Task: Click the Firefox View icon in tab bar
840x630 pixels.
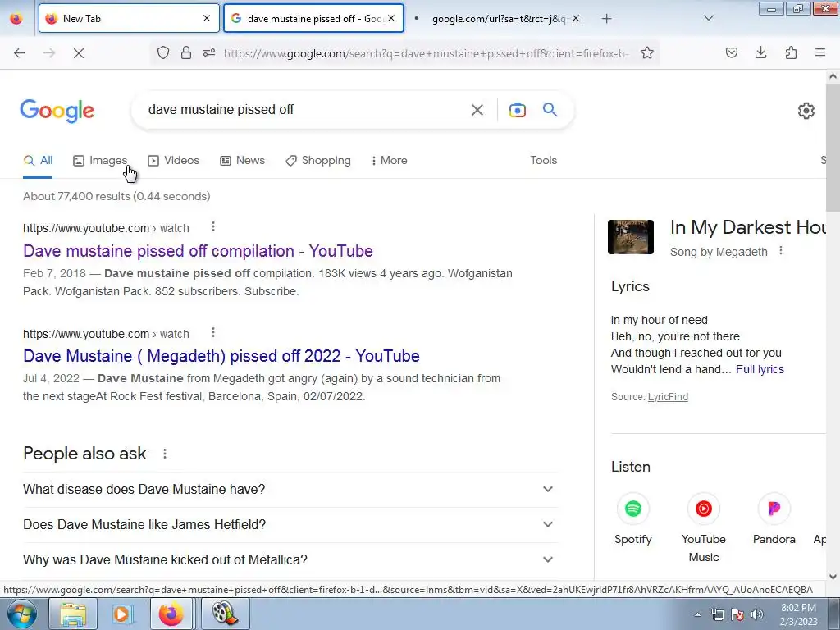Action: click(x=16, y=19)
